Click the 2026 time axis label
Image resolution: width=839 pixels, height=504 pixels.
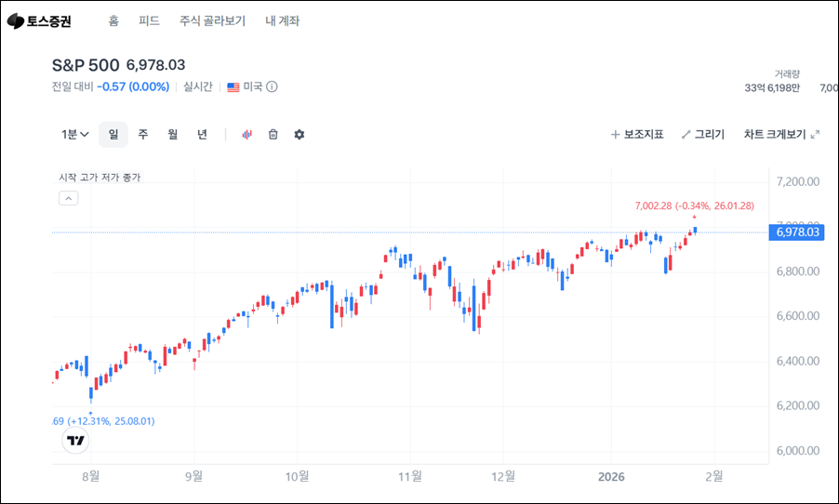pyautogui.click(x=611, y=477)
